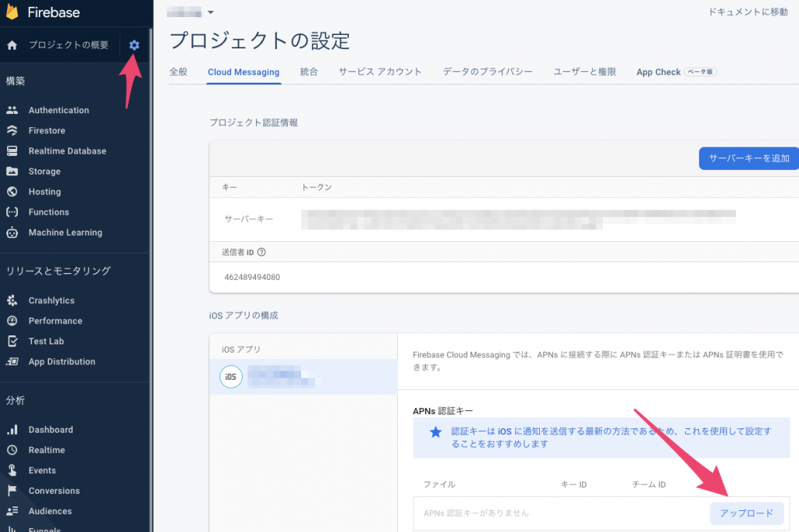
Task: Click the Realtime clock icon
Action: click(12, 450)
